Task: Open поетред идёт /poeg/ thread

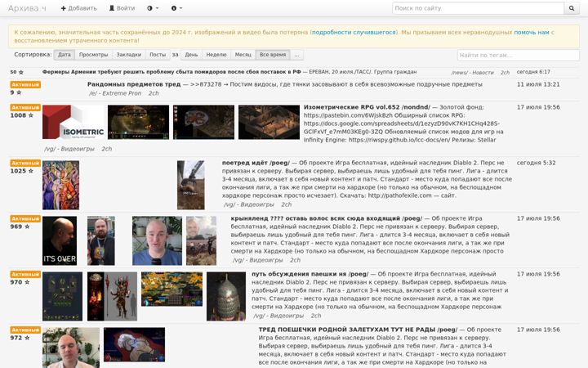Action: pyautogui.click(x=256, y=163)
